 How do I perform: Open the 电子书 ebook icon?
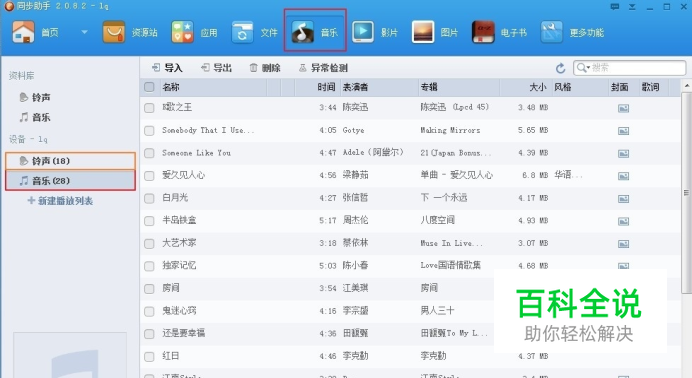point(483,32)
